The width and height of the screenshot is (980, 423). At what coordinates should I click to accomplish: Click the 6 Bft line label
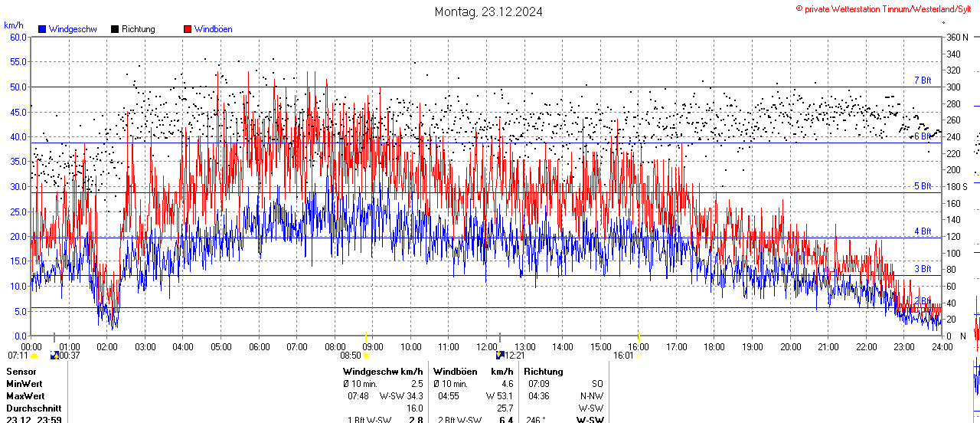pos(923,136)
